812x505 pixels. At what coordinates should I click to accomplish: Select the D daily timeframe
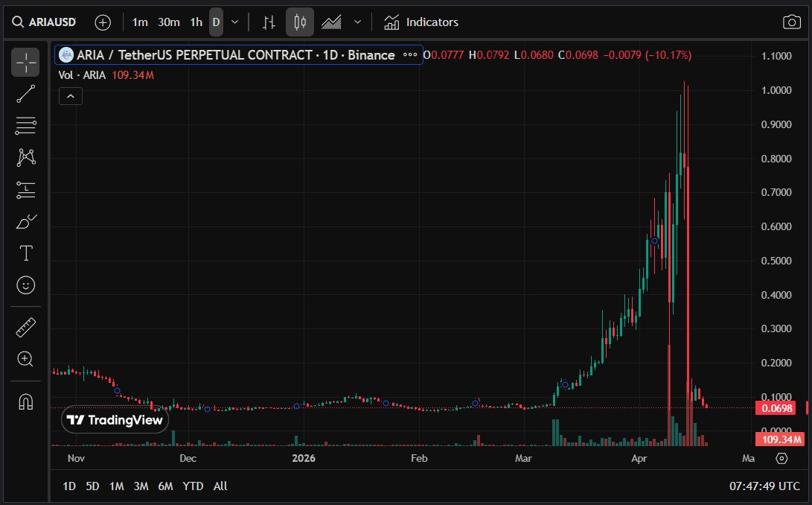point(216,22)
